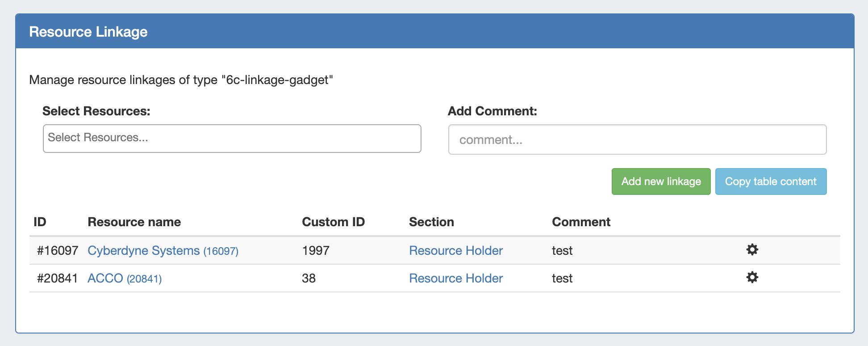This screenshot has width=868, height=346.
Task: Click the Resource name column header
Action: [x=134, y=222]
